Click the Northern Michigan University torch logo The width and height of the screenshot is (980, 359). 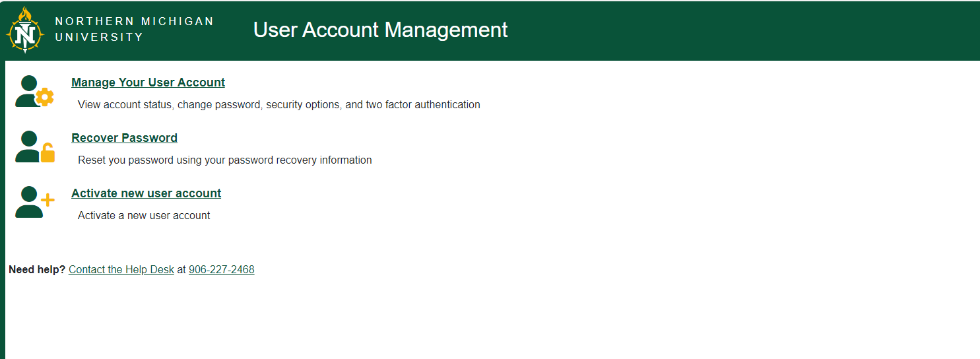[24, 30]
